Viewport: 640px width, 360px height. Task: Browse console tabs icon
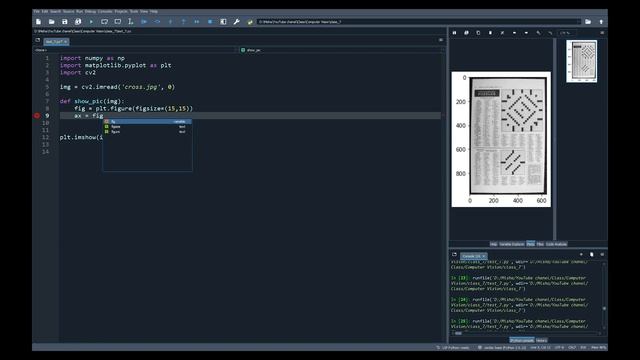click(x=454, y=254)
